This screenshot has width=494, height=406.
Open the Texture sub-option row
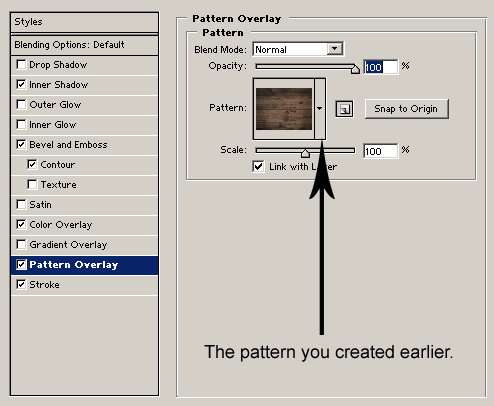[84, 185]
